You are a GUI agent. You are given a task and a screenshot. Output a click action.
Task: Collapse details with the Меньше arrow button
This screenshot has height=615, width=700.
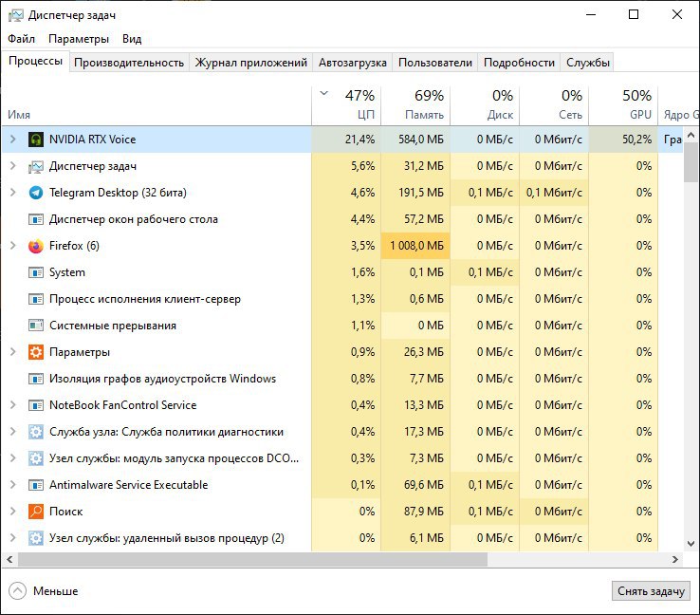coord(17,591)
